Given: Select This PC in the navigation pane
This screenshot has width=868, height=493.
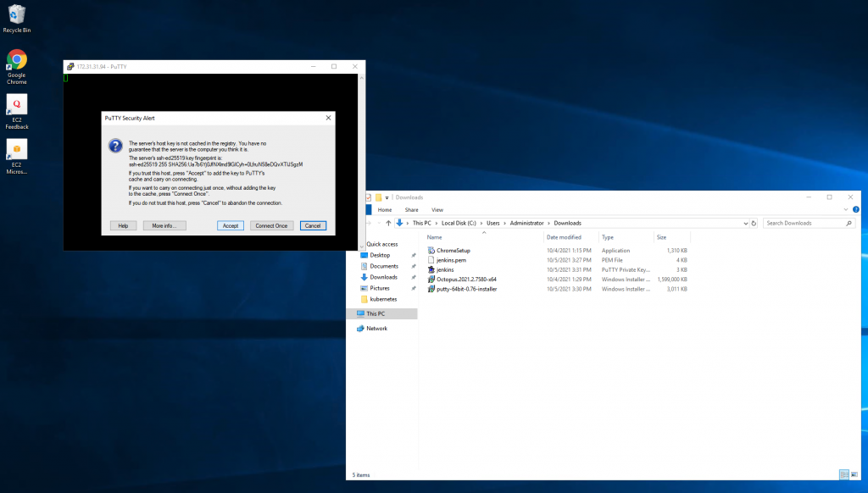Looking at the screenshot, I should (x=382, y=313).
